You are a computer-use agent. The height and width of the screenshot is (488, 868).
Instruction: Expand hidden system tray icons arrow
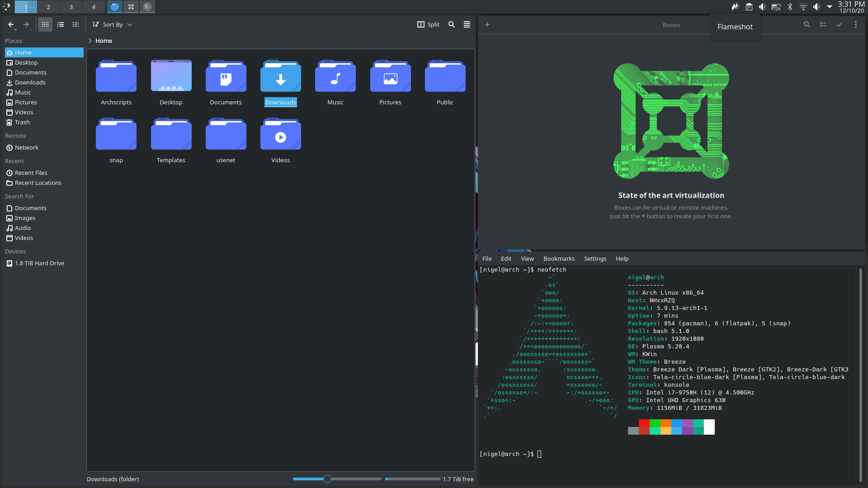(x=830, y=6)
